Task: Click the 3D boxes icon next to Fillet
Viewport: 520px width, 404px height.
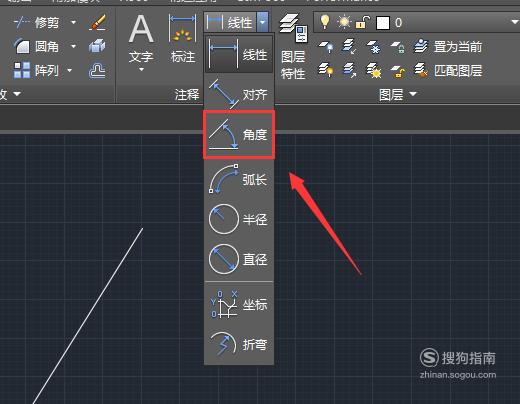Action: click(97, 46)
